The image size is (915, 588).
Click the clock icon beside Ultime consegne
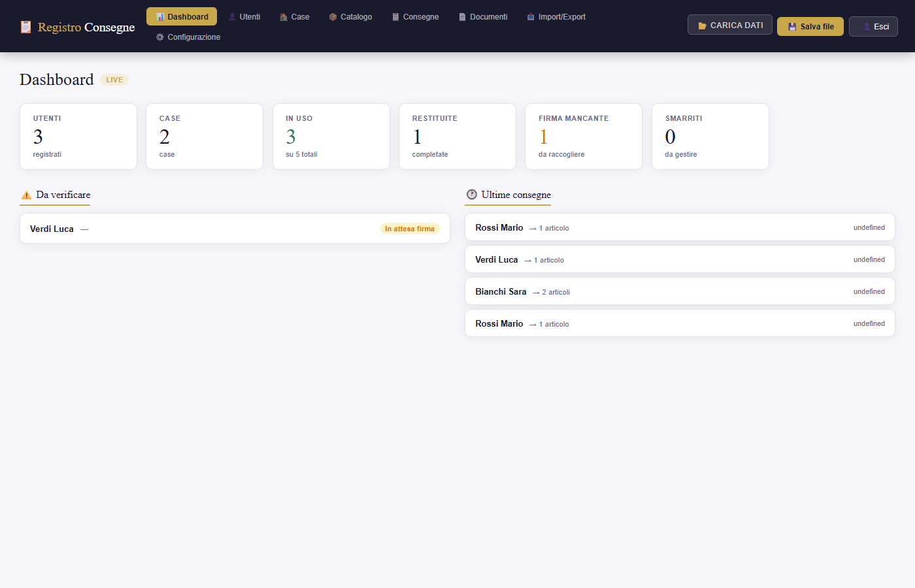pos(472,195)
